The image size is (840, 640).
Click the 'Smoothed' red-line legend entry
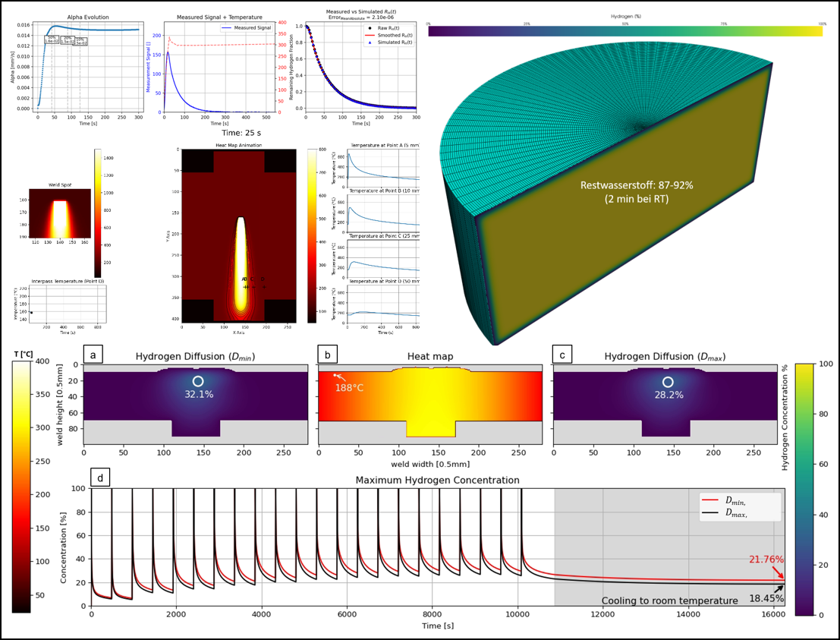pos(389,35)
